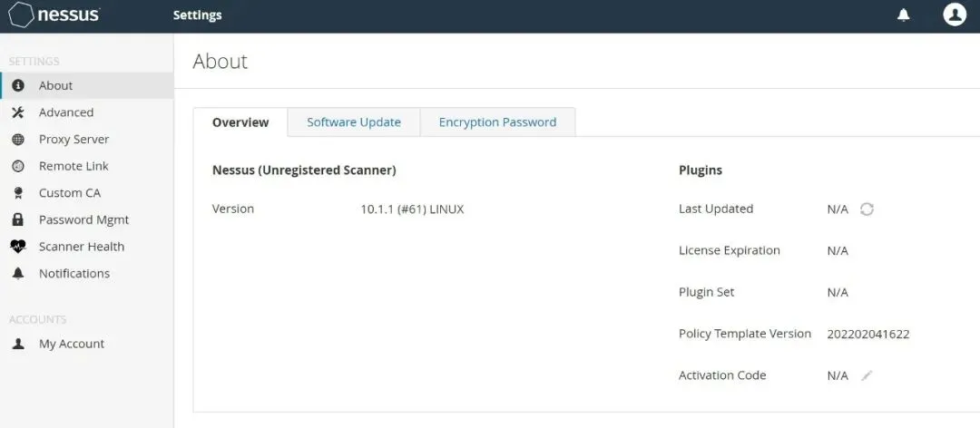Click the Last Updated label
Screen dimensions: 980x428
click(x=716, y=209)
